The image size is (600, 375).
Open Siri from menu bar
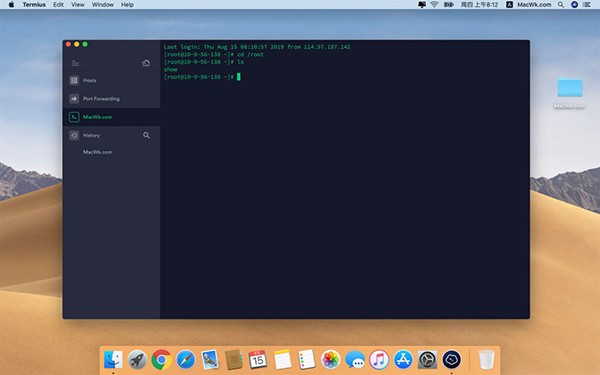click(x=574, y=5)
